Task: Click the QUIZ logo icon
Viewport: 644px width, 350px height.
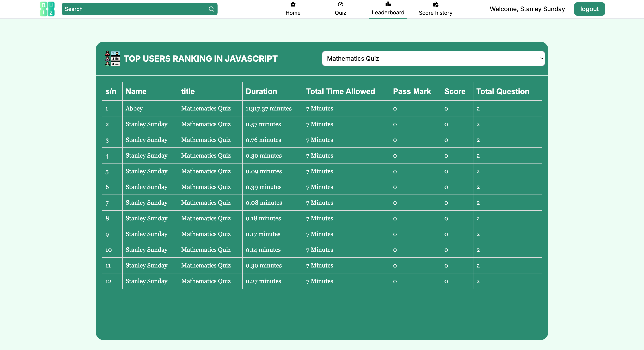Action: (47, 9)
